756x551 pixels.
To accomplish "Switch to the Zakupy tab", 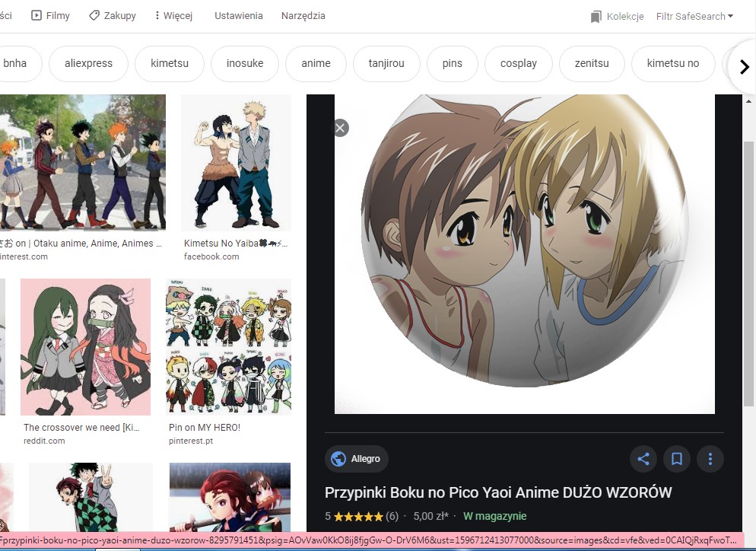I will tap(113, 15).
